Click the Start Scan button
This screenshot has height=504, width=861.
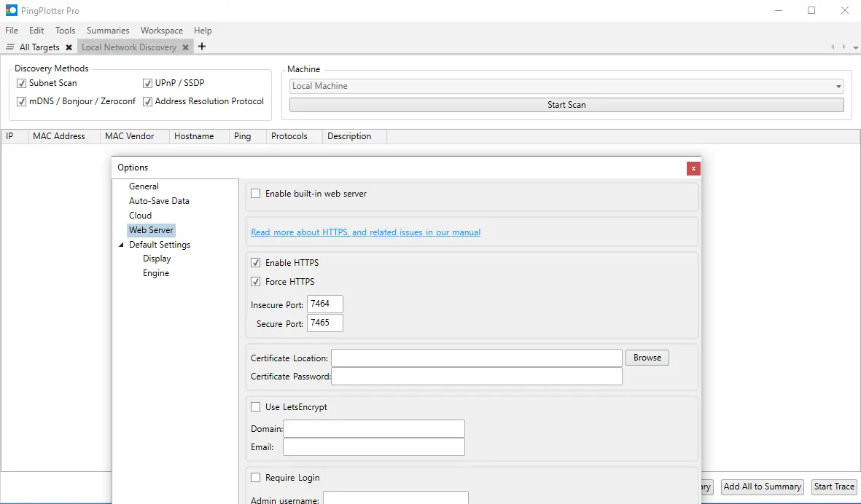(566, 105)
